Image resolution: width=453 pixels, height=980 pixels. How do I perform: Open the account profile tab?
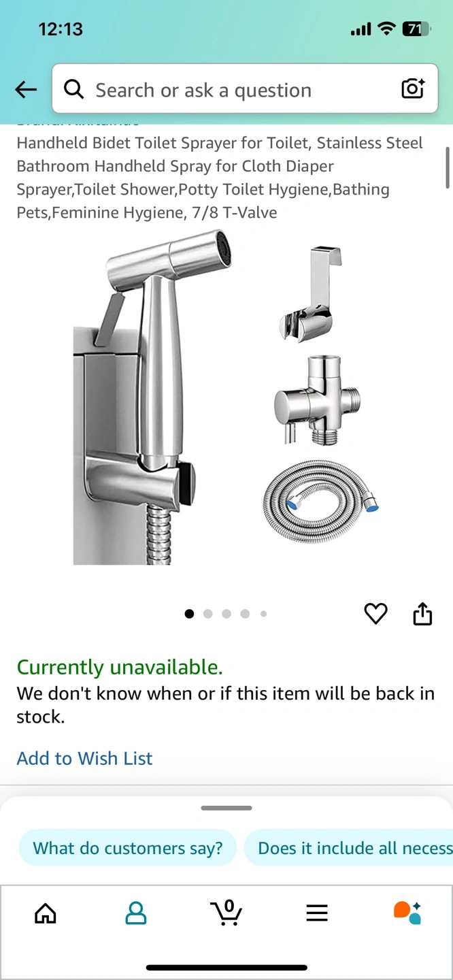[x=136, y=913]
